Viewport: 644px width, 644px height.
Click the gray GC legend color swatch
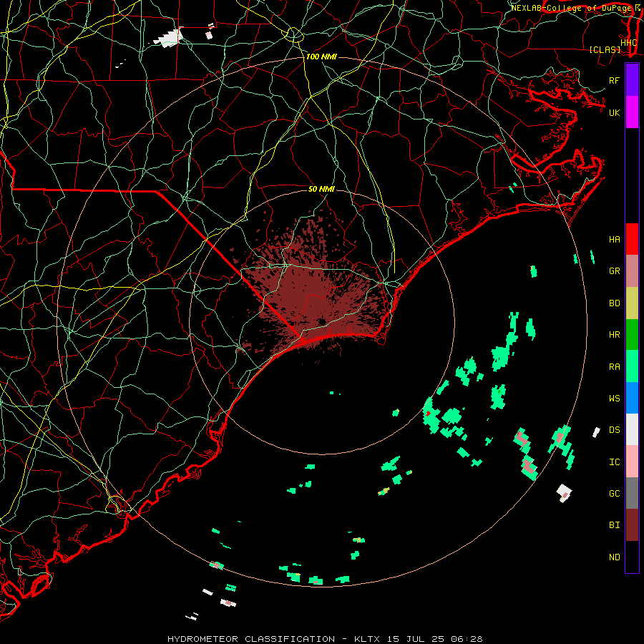point(632,493)
